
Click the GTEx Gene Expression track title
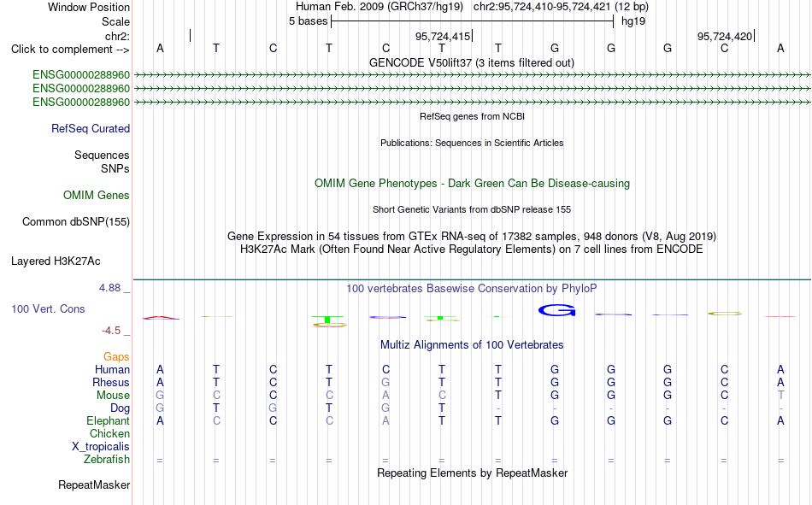tap(472, 236)
